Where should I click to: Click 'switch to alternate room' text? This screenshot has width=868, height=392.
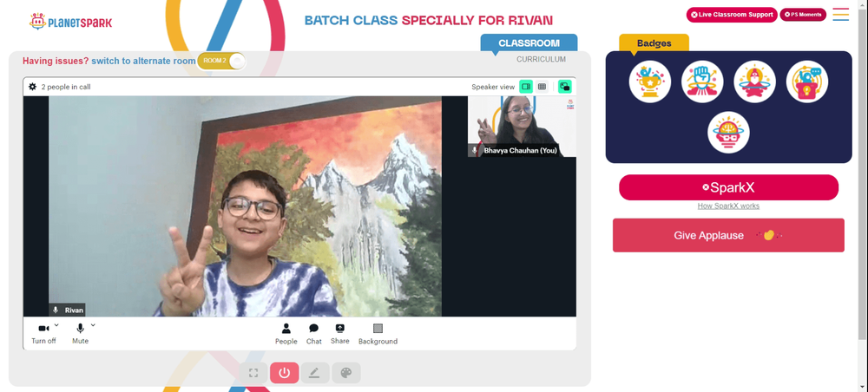coord(143,61)
